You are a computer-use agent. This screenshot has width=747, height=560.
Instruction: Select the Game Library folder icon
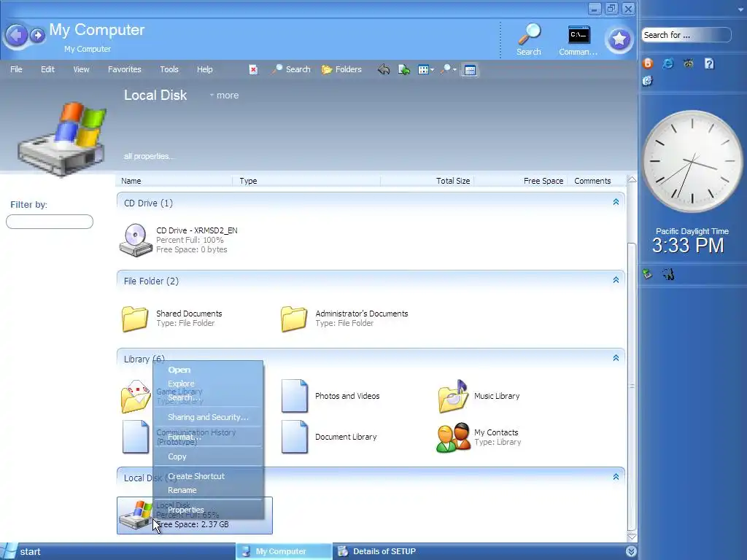click(x=135, y=396)
